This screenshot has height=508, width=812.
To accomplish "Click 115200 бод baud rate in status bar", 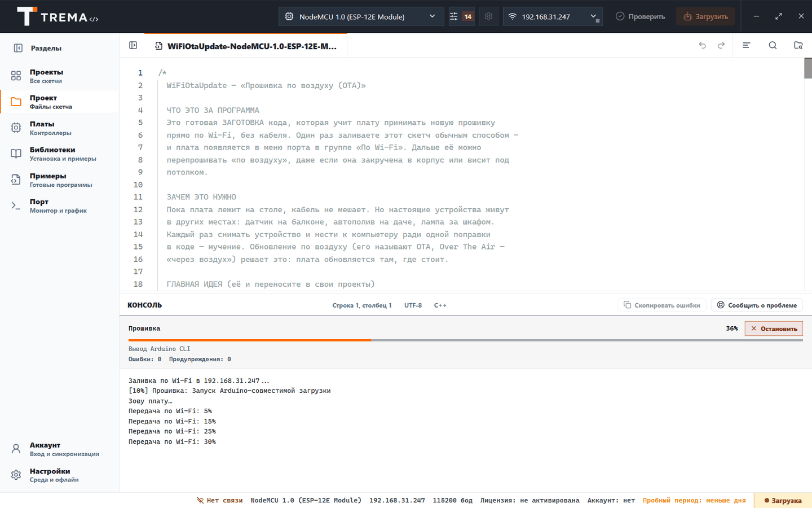I will (452, 500).
